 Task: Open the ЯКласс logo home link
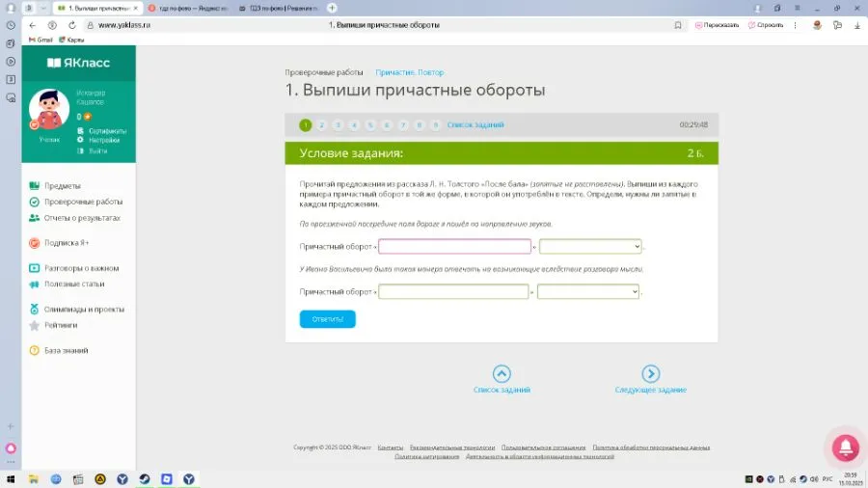pyautogui.click(x=78, y=63)
